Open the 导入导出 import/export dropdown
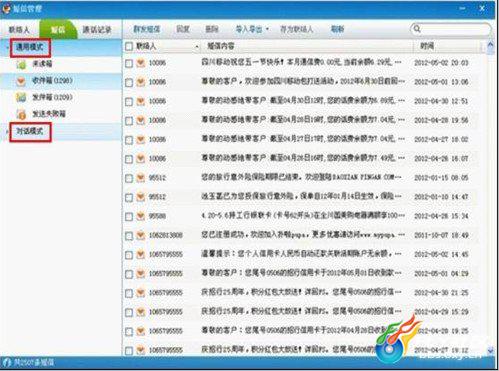Screen dimensions: 499x371 [x=252, y=29]
